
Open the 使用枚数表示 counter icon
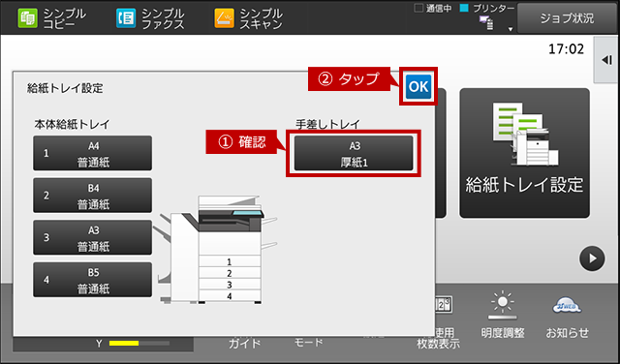[439, 322]
